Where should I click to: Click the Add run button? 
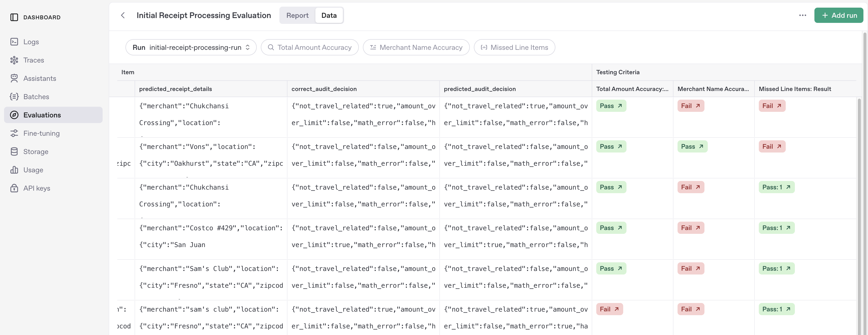point(839,15)
